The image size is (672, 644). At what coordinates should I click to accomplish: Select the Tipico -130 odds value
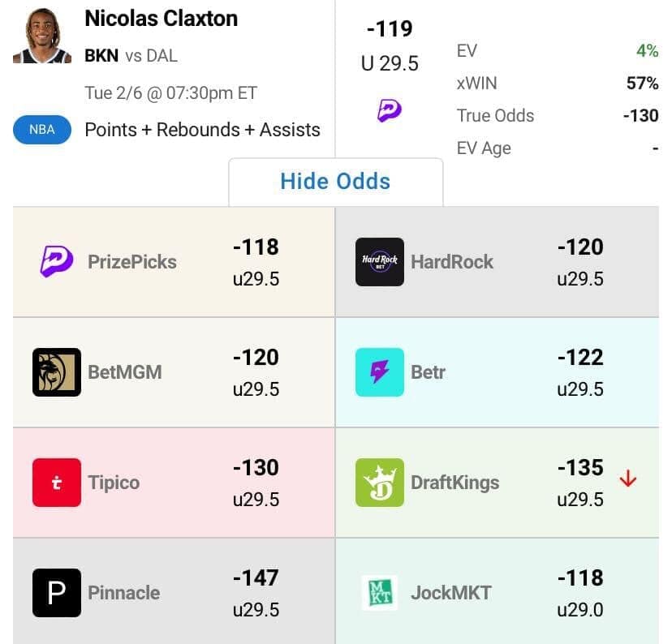point(256,468)
